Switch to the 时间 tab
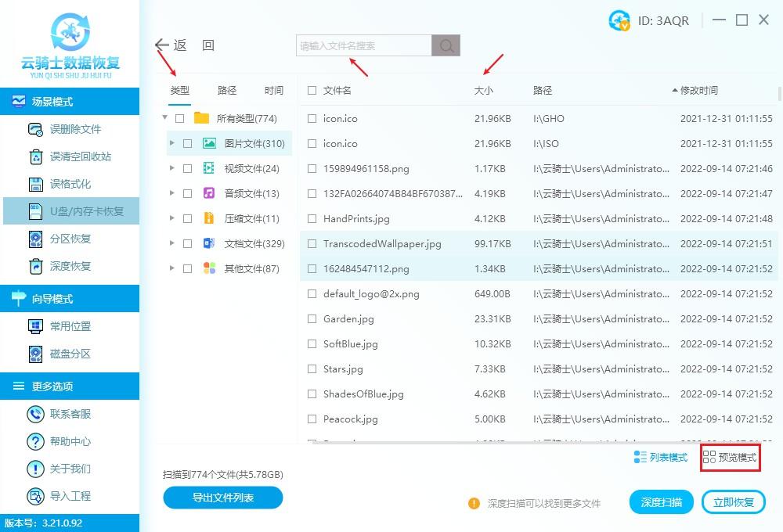 tap(273, 90)
